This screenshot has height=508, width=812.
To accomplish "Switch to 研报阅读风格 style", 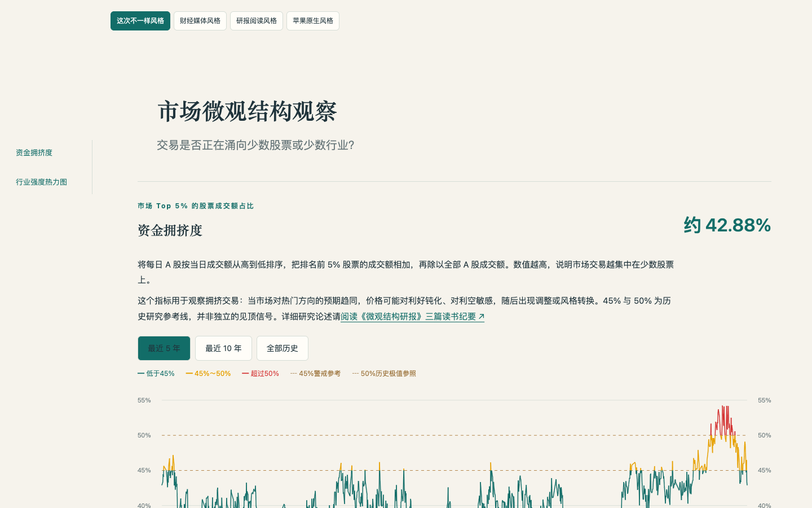I will point(257,21).
